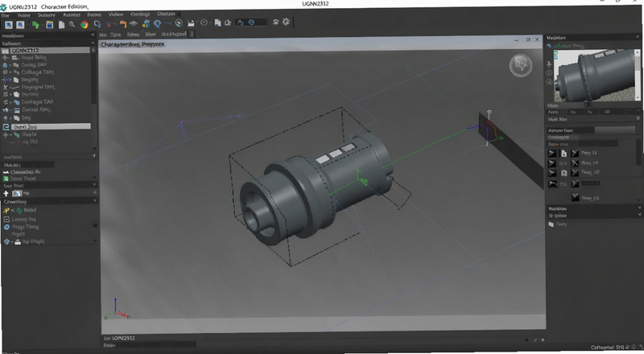Click the 3D part preview thumbnail
The height and width of the screenshot is (354, 644).
click(594, 75)
